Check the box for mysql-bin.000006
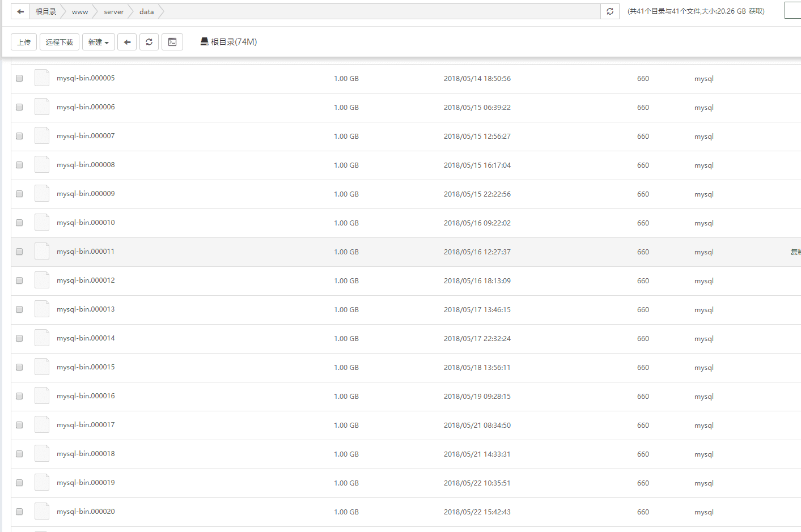 (x=19, y=107)
